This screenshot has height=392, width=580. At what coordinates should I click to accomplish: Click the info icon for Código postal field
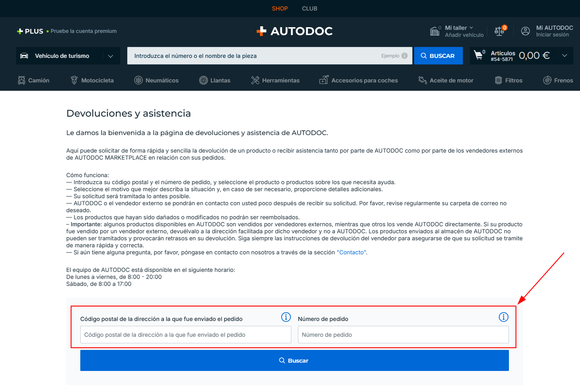pyautogui.click(x=286, y=317)
